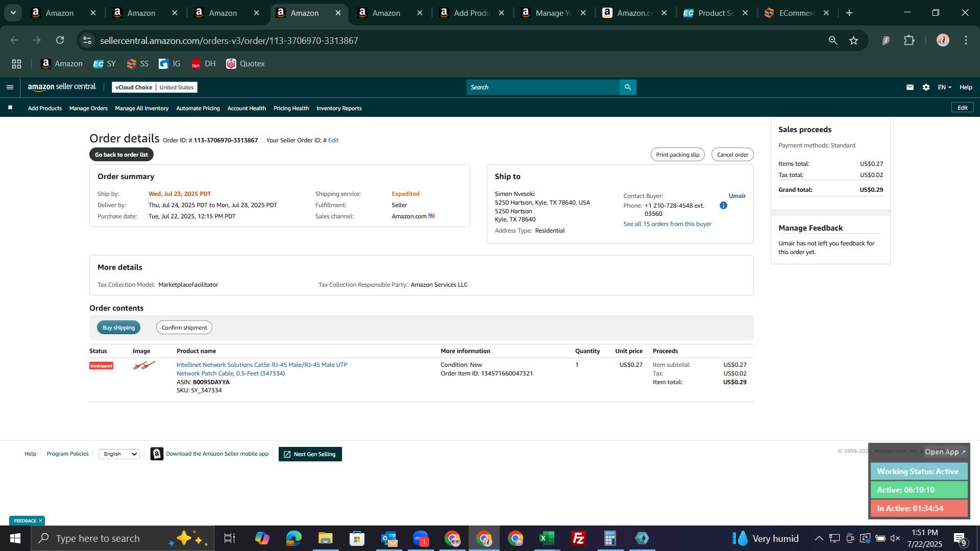980x551 pixels.
Task: Open Pricing Health menu item
Action: pyautogui.click(x=291, y=108)
